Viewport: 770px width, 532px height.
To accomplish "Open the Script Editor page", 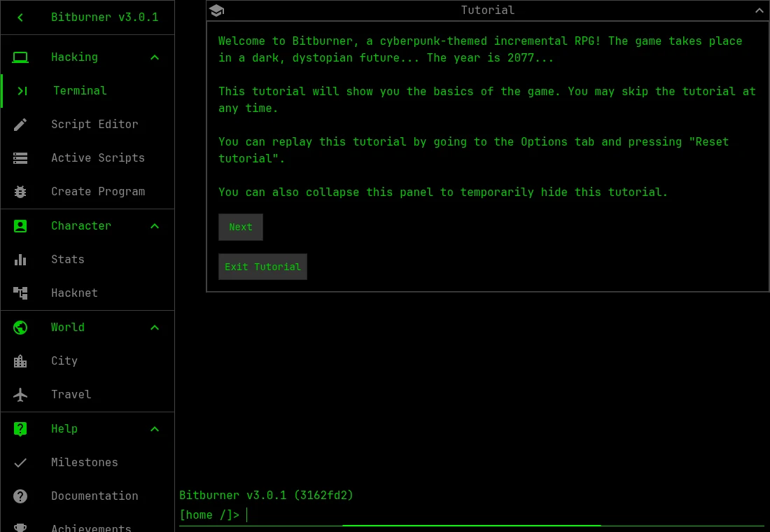I will coord(87,125).
